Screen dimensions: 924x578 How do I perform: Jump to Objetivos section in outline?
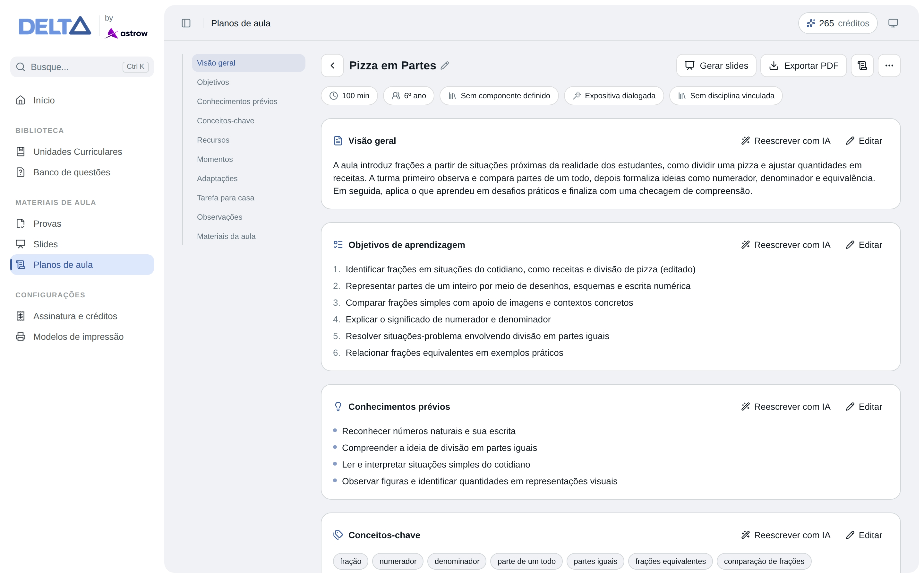pyautogui.click(x=248, y=82)
